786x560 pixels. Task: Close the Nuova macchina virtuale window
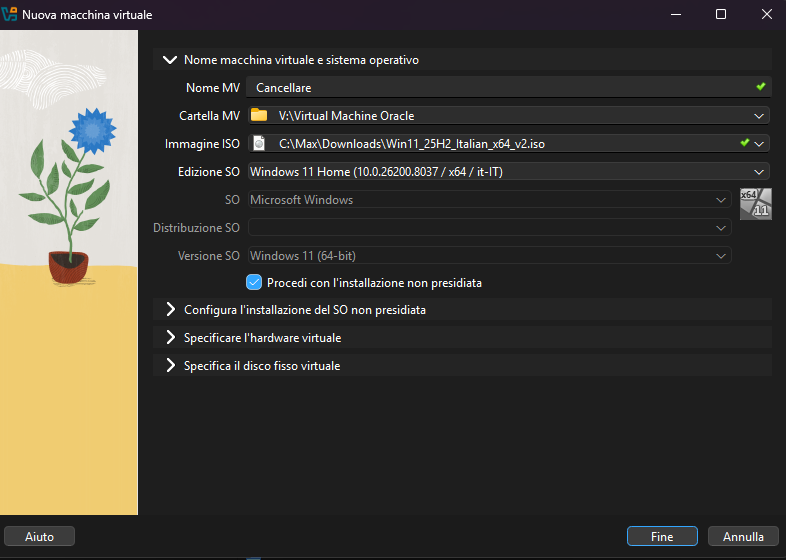pos(766,14)
